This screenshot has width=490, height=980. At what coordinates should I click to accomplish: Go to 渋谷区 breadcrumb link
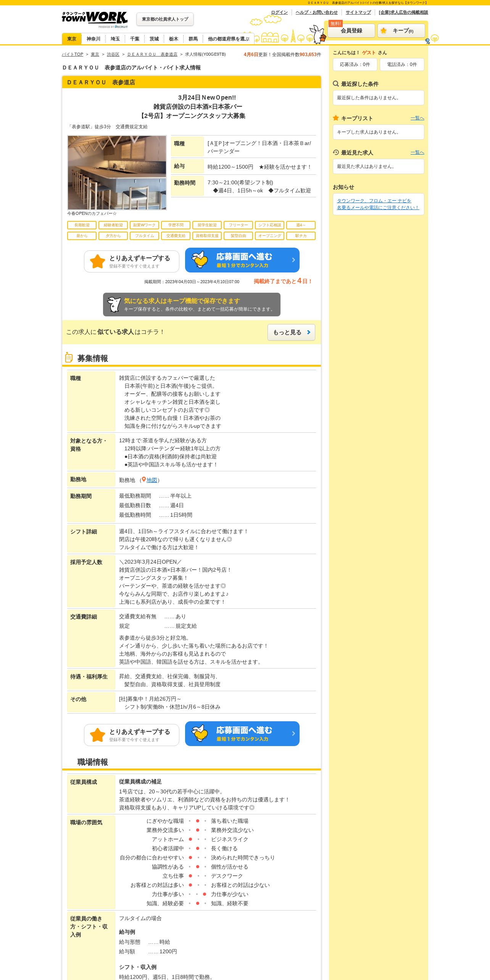click(x=113, y=55)
